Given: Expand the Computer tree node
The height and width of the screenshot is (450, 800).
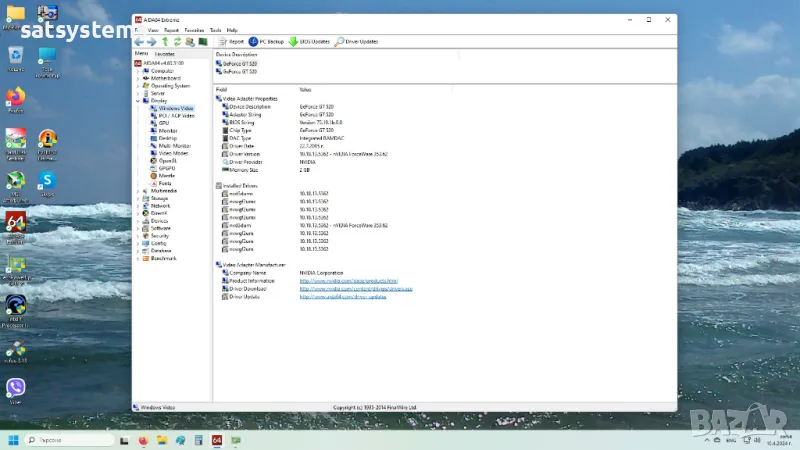Looking at the screenshot, I should (138, 71).
